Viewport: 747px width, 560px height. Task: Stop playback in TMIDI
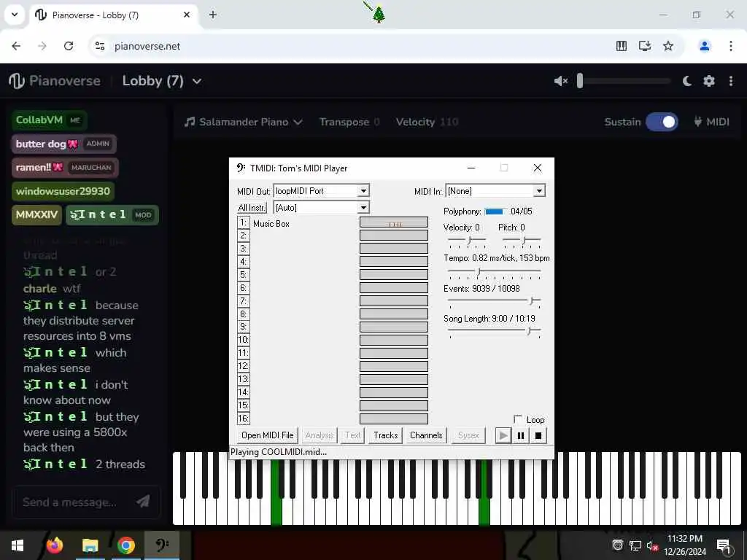(538, 435)
